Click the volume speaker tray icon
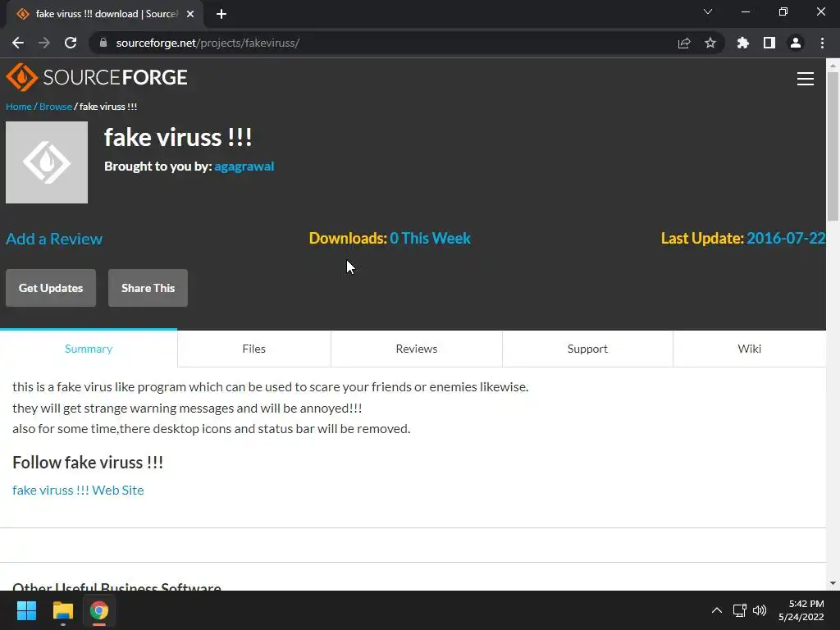Image resolution: width=840 pixels, height=630 pixels. point(760,610)
